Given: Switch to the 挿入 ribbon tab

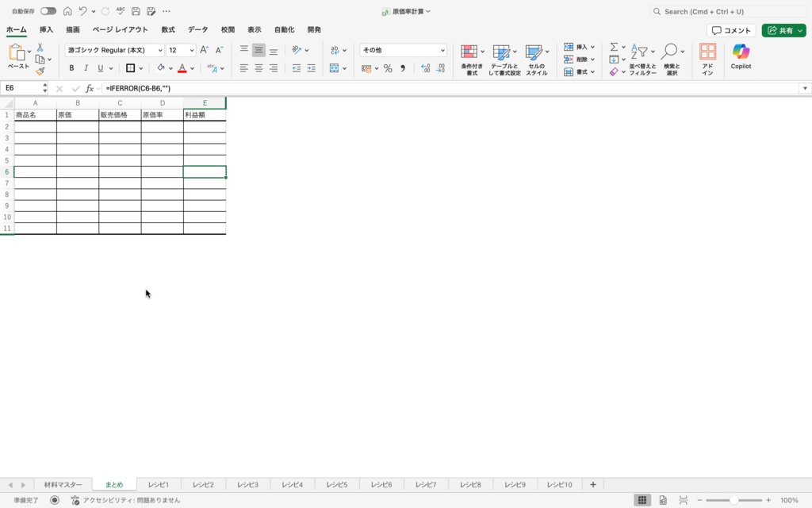Looking at the screenshot, I should [46, 29].
